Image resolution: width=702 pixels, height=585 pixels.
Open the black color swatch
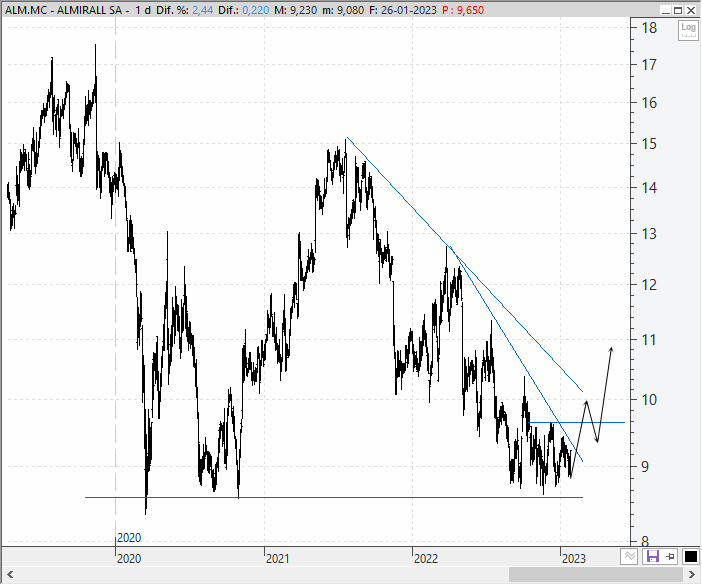pyautogui.click(x=691, y=556)
